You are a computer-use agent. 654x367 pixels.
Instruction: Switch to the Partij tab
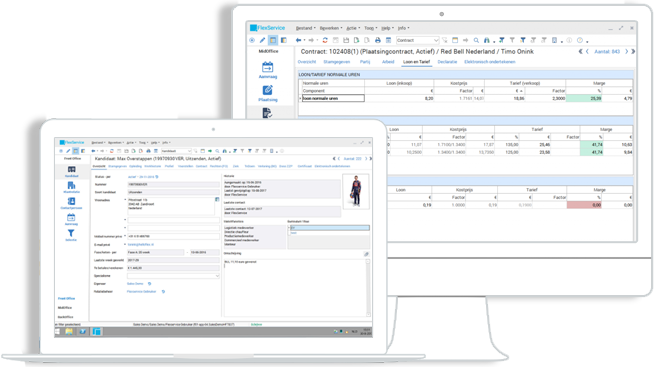[365, 62]
